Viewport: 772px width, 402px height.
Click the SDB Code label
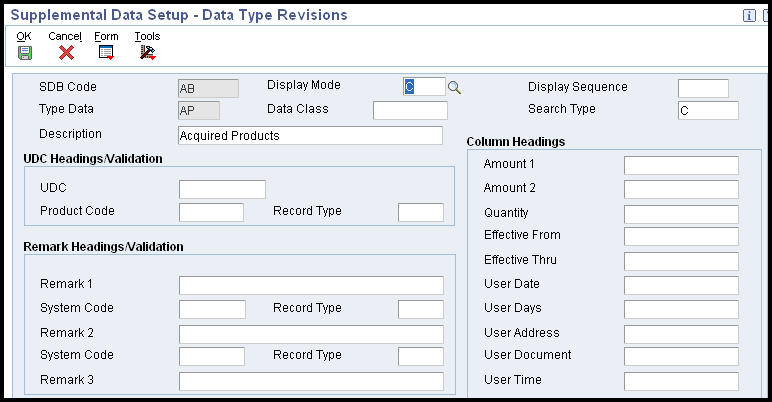pyautogui.click(x=68, y=87)
